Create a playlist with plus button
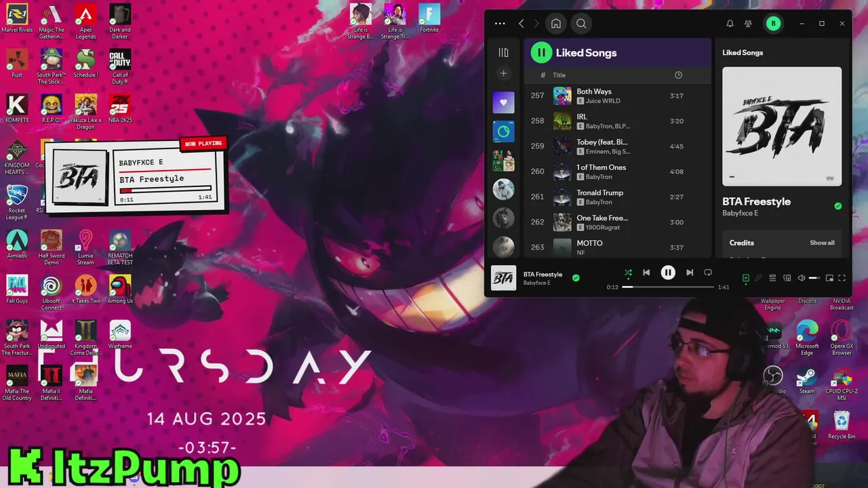 (x=503, y=73)
